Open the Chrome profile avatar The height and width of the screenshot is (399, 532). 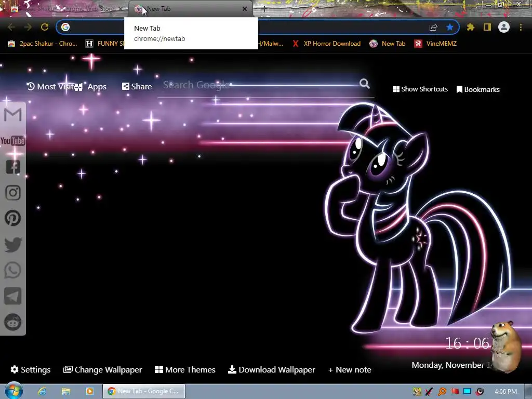click(504, 27)
